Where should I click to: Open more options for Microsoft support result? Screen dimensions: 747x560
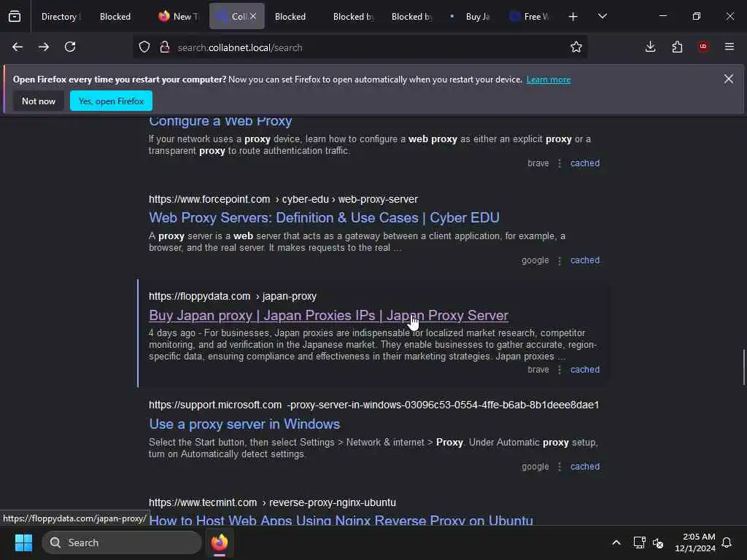(x=560, y=467)
